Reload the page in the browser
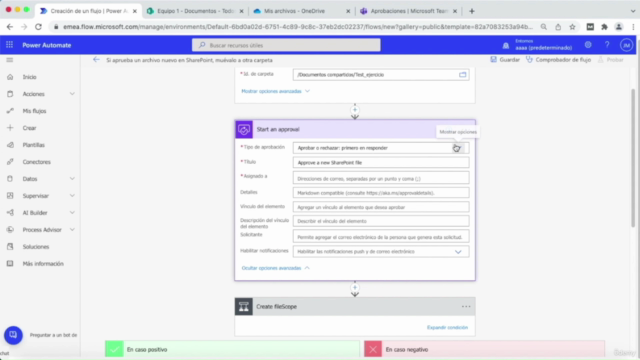 coord(38,27)
